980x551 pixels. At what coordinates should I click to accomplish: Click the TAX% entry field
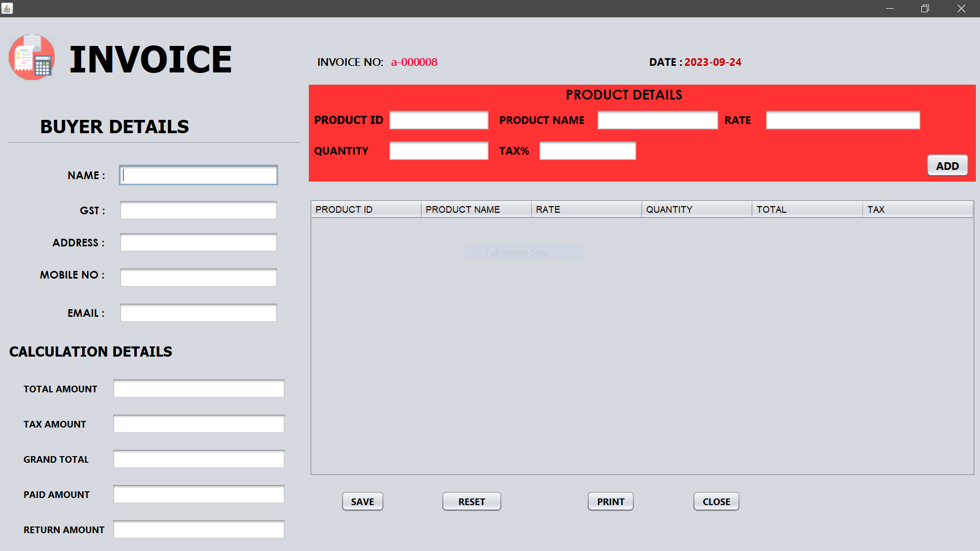point(587,151)
